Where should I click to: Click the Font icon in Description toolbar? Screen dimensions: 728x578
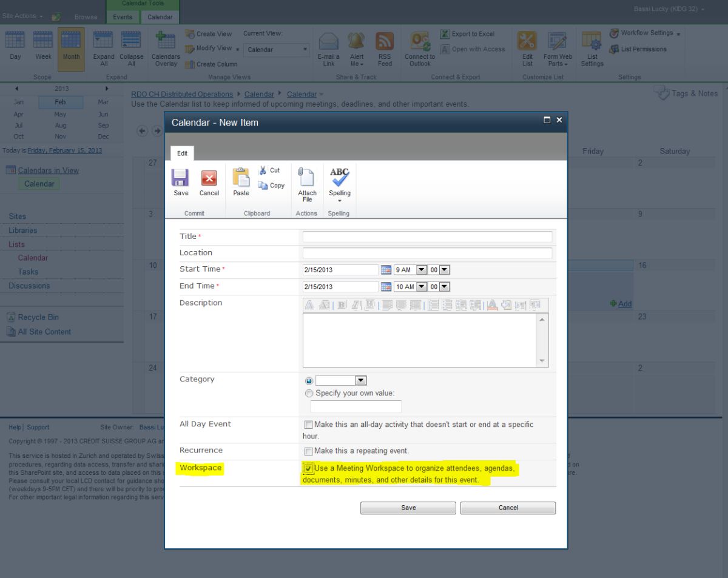[x=309, y=305]
